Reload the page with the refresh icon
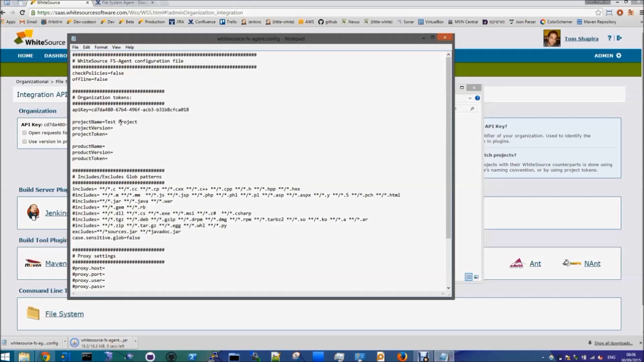This screenshot has width=644, height=362. point(22,12)
